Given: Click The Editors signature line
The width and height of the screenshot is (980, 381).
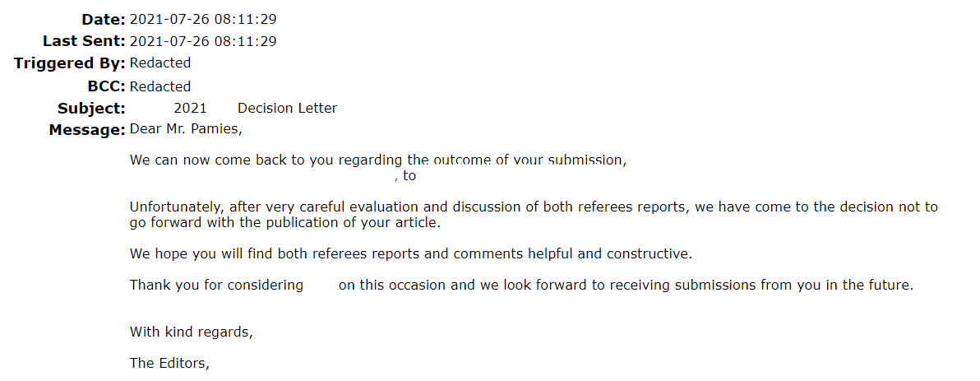Looking at the screenshot, I should coord(169,363).
